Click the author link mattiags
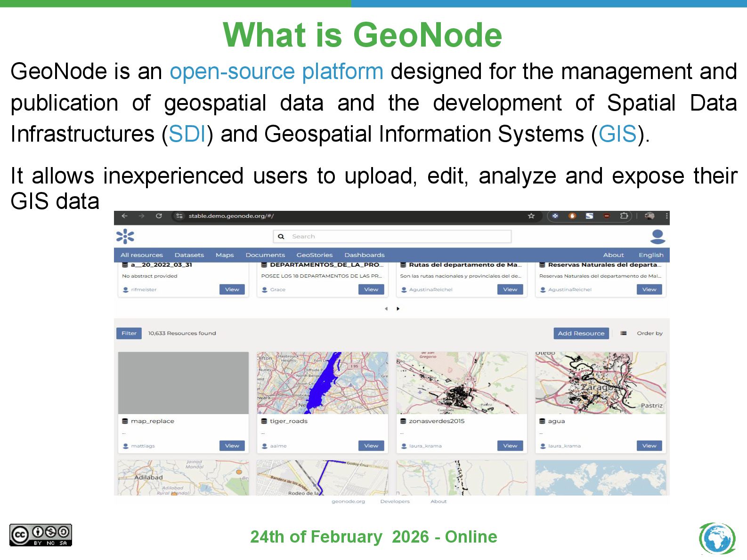This screenshot has width=747, height=560. [143, 446]
